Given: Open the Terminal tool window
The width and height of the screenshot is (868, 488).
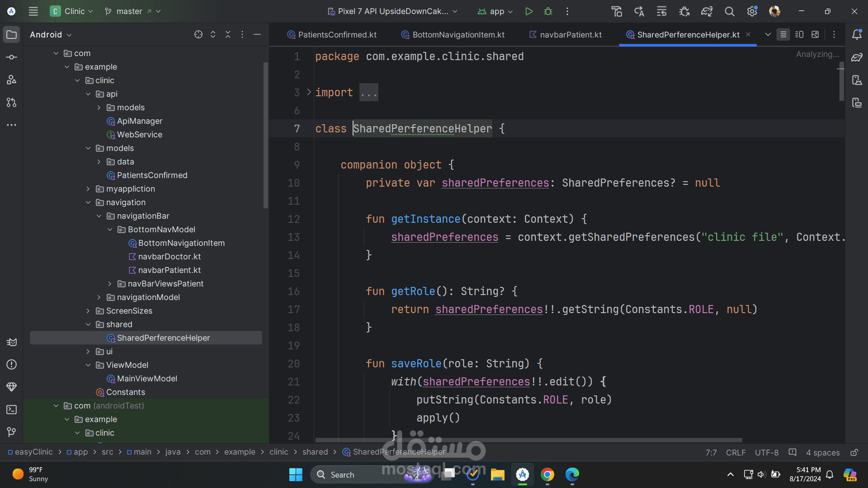Looking at the screenshot, I should tap(12, 410).
